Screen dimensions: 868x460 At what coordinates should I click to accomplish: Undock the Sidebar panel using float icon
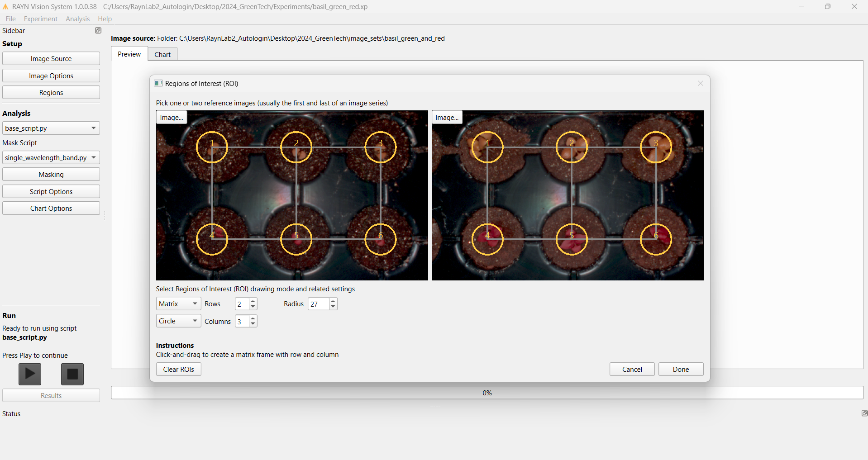click(98, 30)
